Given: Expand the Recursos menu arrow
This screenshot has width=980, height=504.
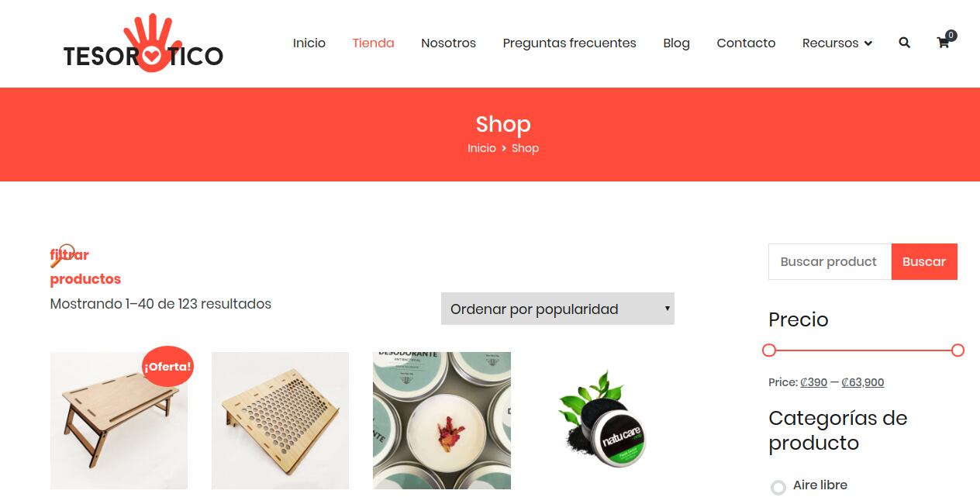Looking at the screenshot, I should [868, 43].
